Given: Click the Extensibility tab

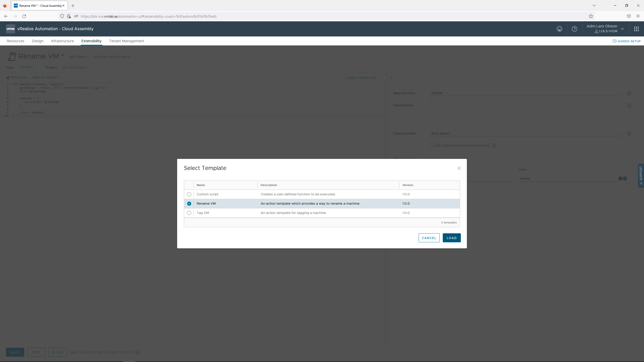Looking at the screenshot, I should 91,41.
